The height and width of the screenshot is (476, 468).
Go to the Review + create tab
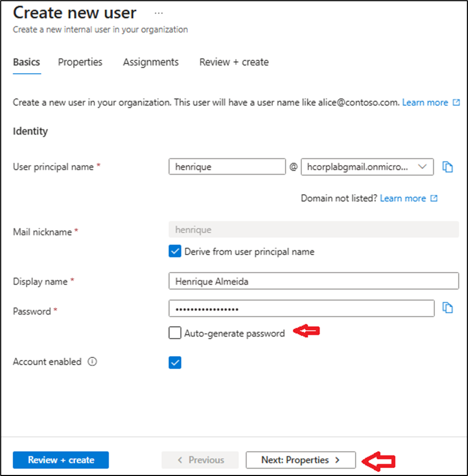(x=234, y=62)
